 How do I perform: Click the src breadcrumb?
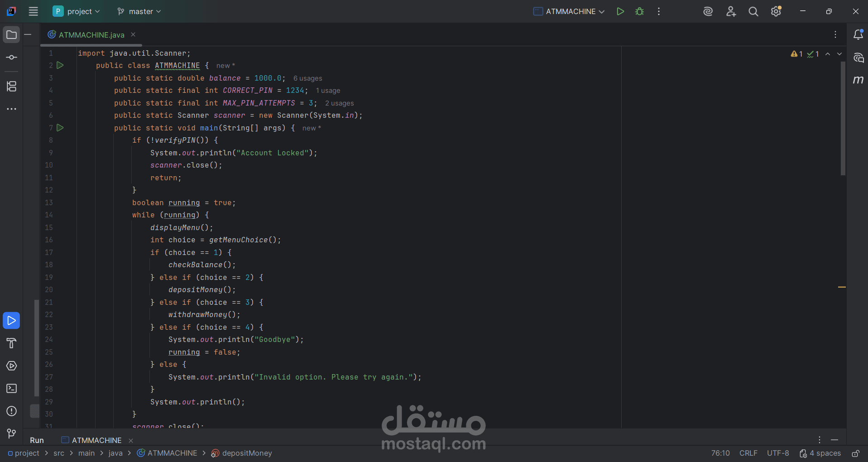59,453
